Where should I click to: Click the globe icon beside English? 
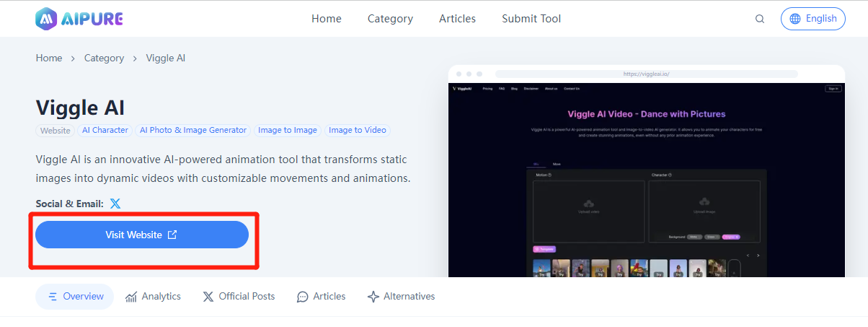(x=795, y=19)
